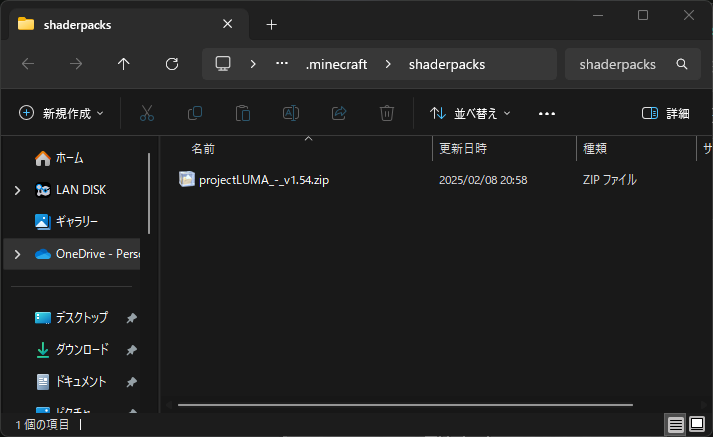Click the Up directory arrow
Image resolution: width=713 pixels, height=437 pixels.
pyautogui.click(x=124, y=64)
